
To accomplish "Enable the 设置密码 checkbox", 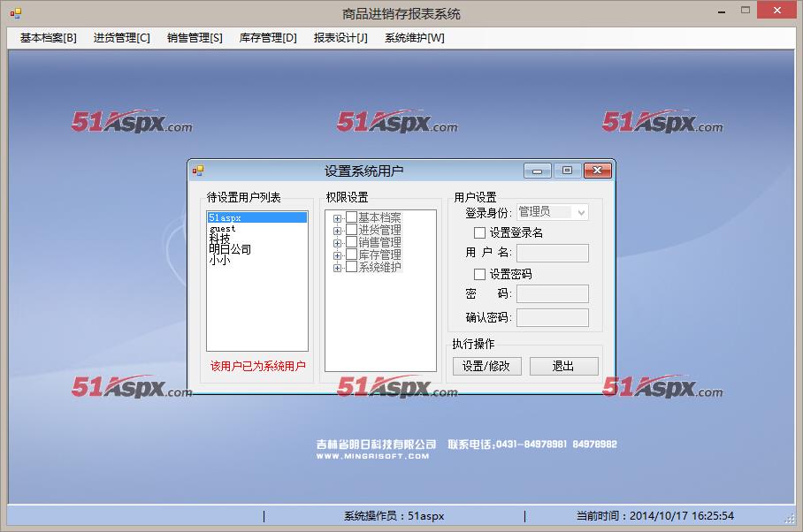I will (480, 274).
